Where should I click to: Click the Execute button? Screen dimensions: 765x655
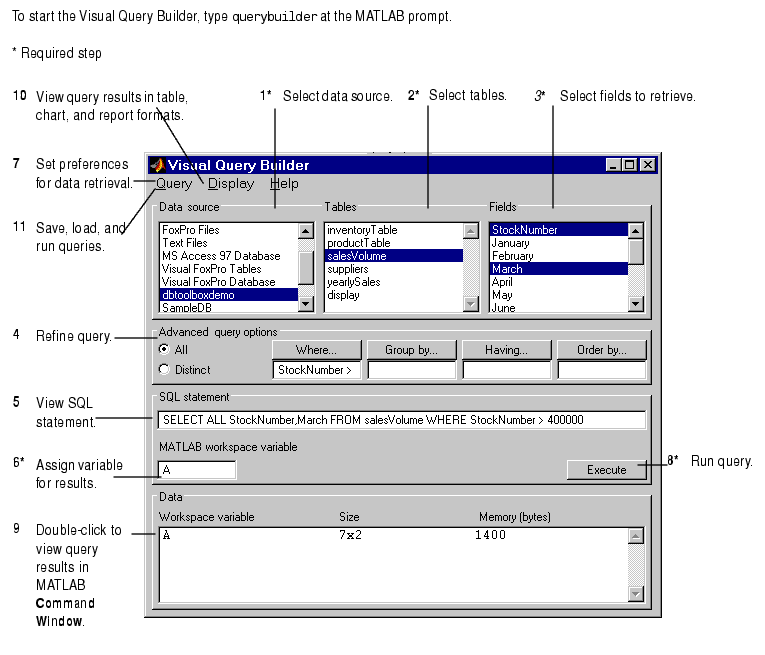(x=606, y=470)
